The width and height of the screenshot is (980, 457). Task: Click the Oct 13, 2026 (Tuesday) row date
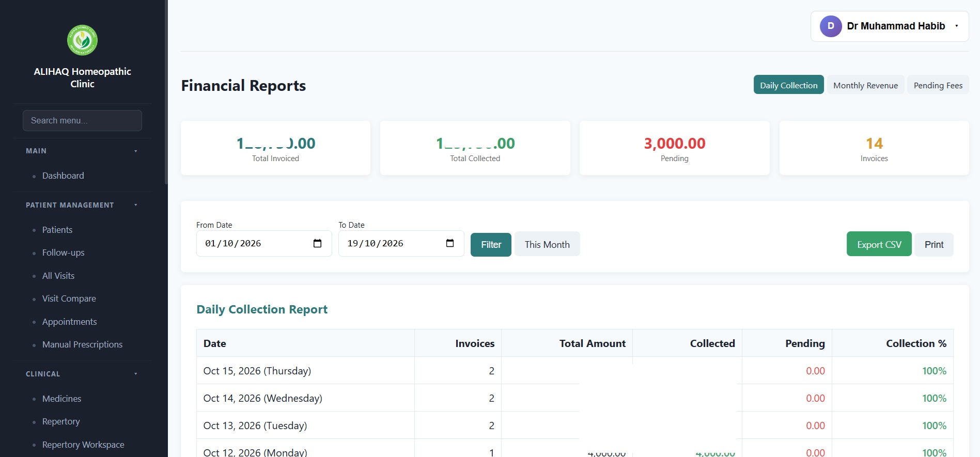255,426
